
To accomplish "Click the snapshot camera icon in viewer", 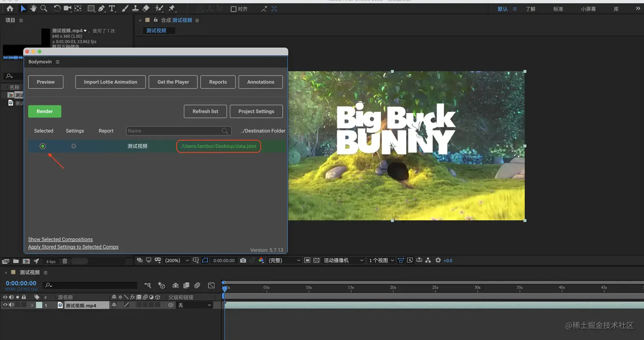I will click(x=243, y=260).
